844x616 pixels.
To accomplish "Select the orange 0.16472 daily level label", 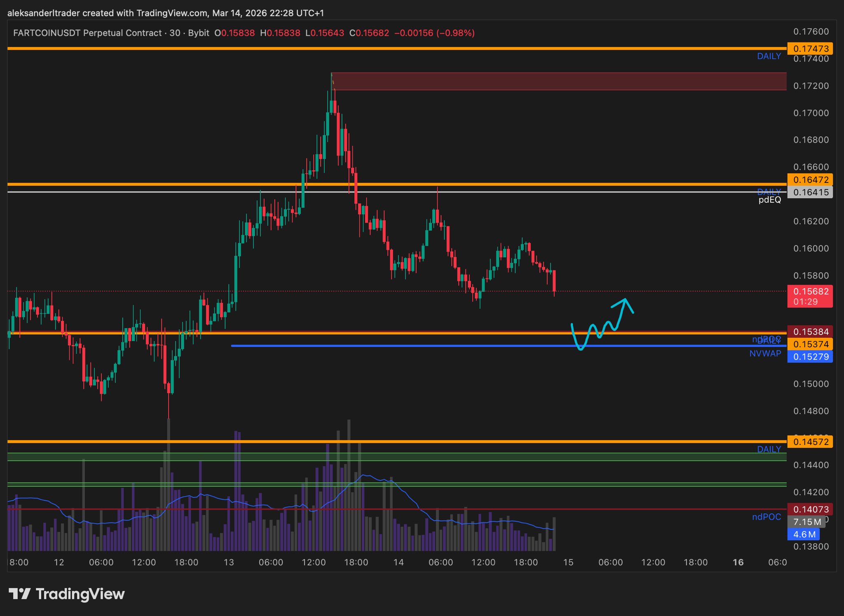I will [x=810, y=180].
